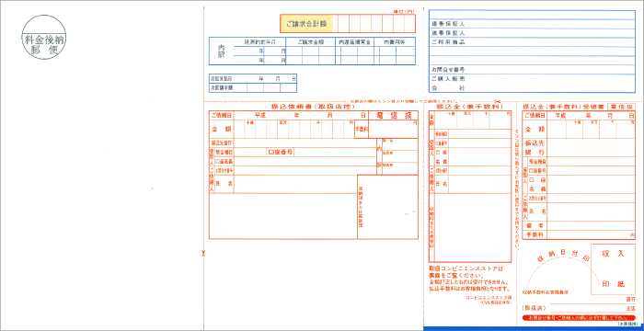644x331 pixels.
Task: Select the 振込依頼書（取扱店控） heading
Action: coord(313,106)
